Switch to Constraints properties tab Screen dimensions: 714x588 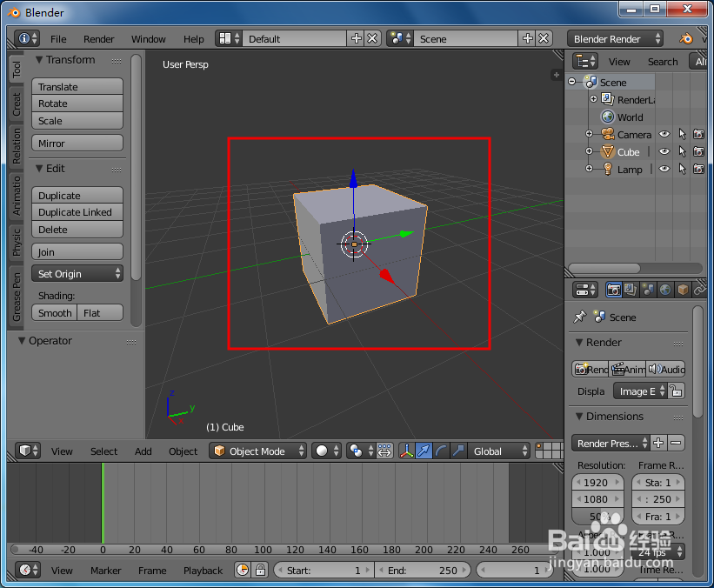tap(699, 290)
